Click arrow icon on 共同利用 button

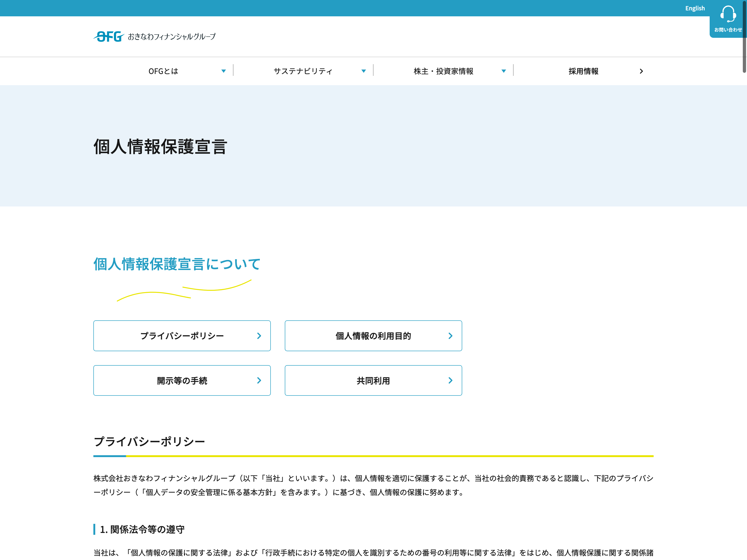(x=450, y=380)
